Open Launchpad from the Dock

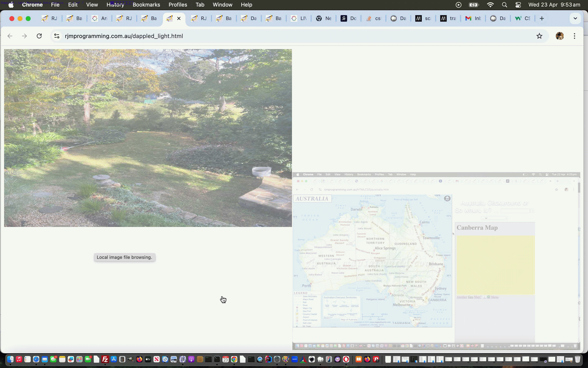click(79, 359)
